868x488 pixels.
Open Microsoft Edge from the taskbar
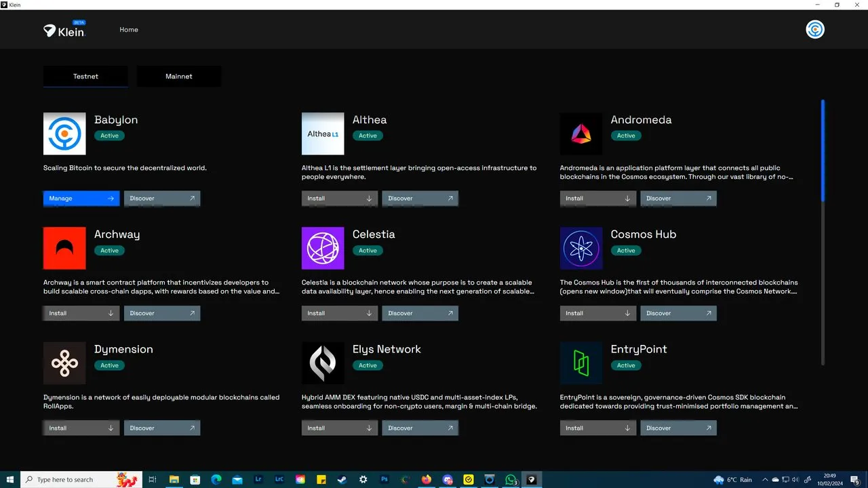216,479
